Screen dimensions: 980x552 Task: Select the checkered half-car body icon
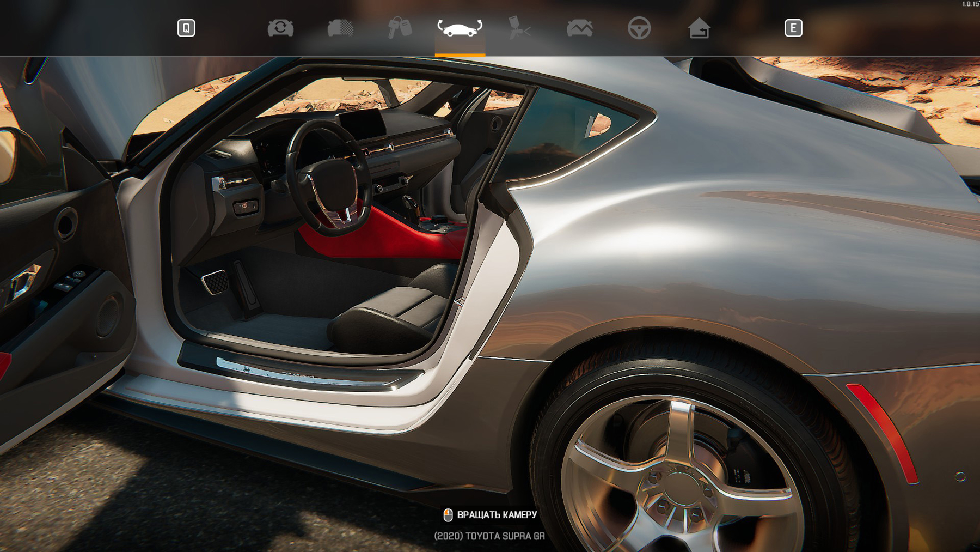340,28
